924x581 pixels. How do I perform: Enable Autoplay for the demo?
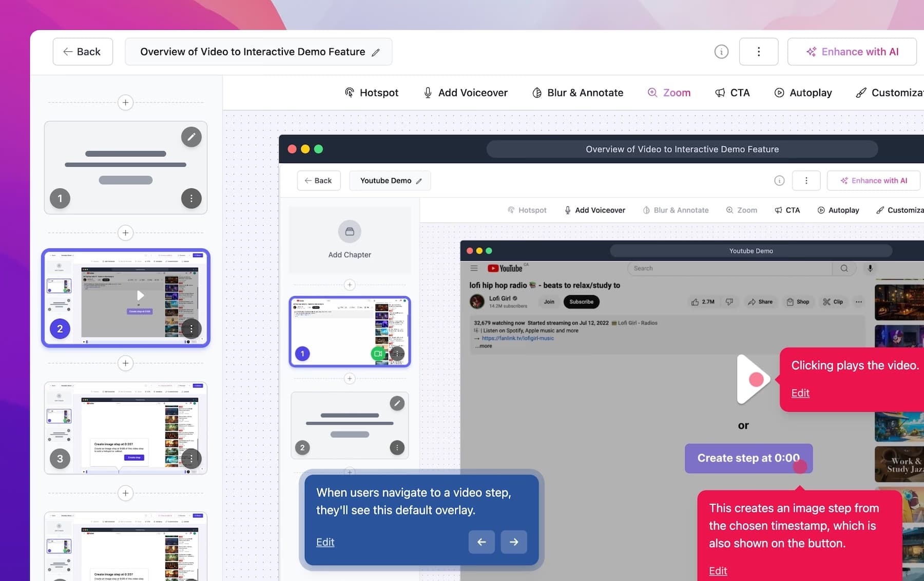click(803, 92)
